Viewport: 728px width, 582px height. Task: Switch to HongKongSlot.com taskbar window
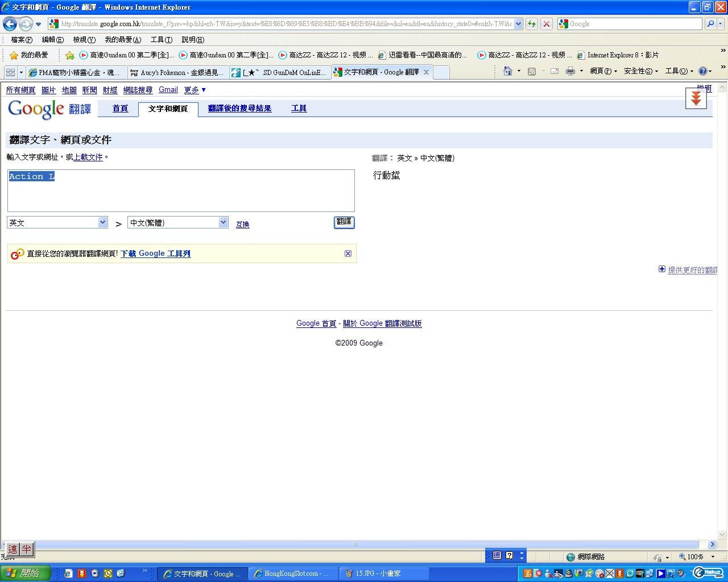[x=293, y=573]
